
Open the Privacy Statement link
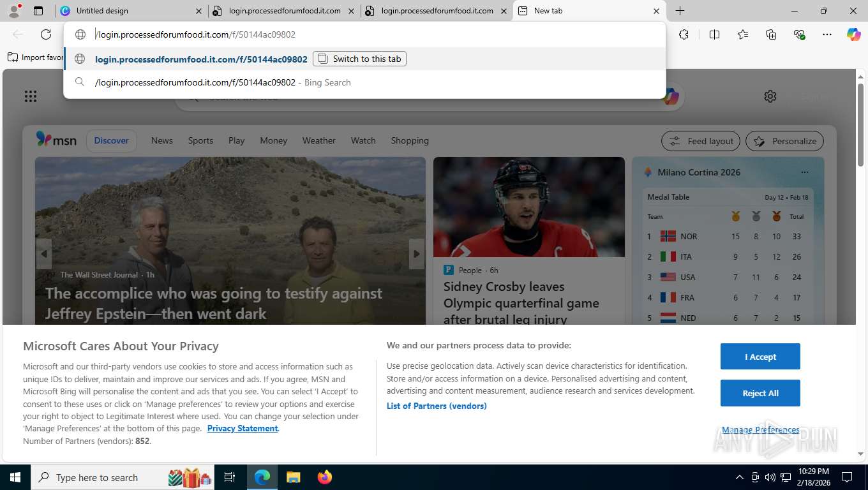click(243, 428)
